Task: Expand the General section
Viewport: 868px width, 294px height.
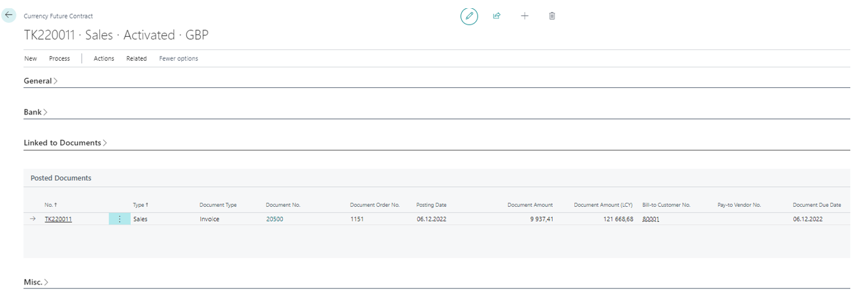Action: [40, 81]
